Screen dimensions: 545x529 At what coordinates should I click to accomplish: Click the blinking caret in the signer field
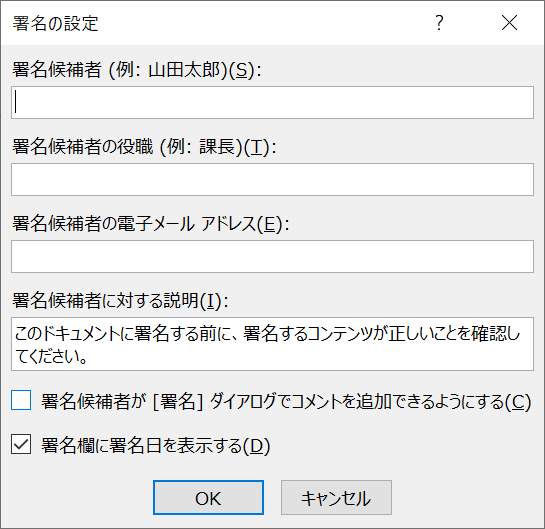pos(16,102)
